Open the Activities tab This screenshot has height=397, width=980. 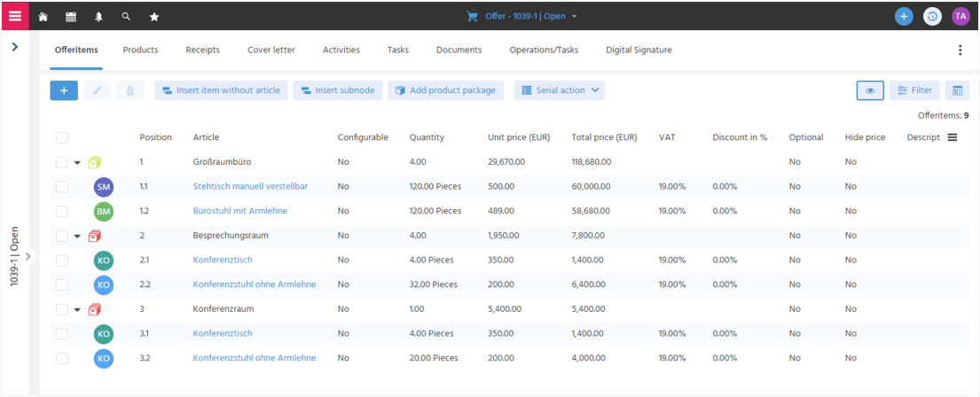(x=341, y=50)
